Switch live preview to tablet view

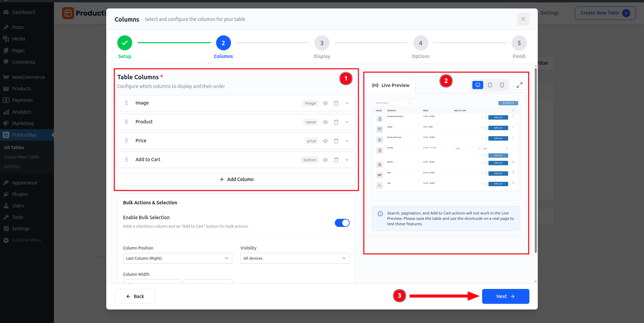click(x=490, y=85)
